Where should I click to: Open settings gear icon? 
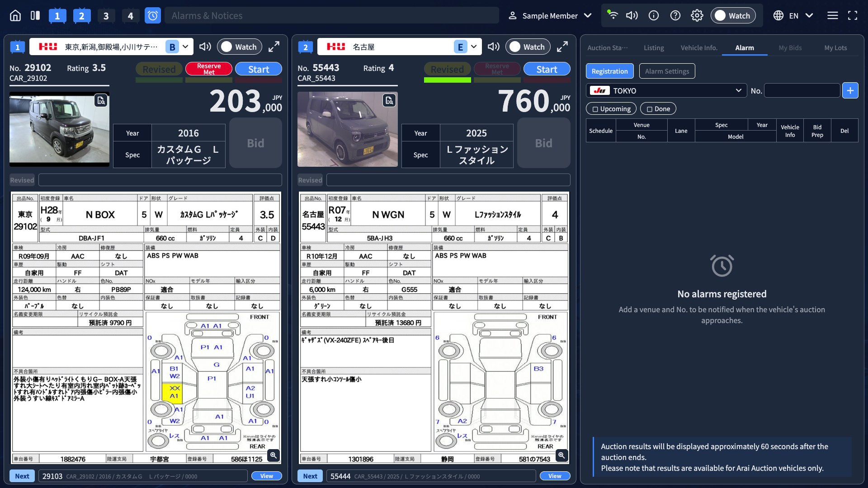coord(697,15)
